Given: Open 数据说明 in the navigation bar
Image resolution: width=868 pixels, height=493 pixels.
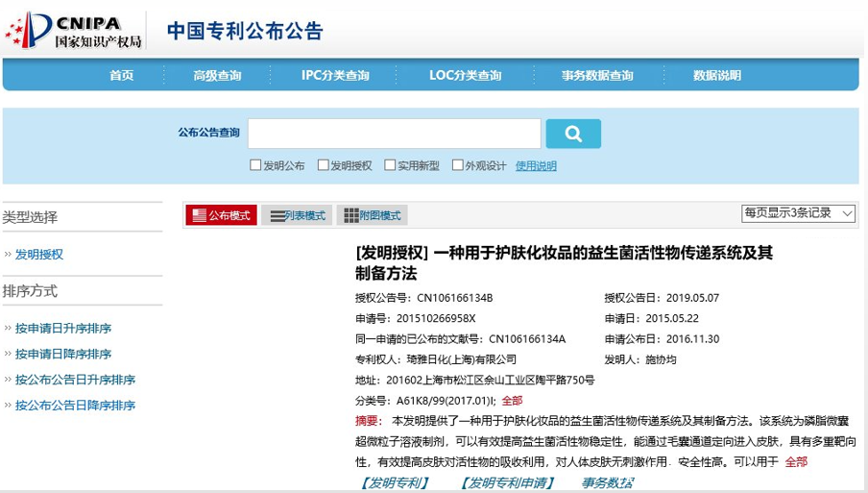Looking at the screenshot, I should point(717,75).
